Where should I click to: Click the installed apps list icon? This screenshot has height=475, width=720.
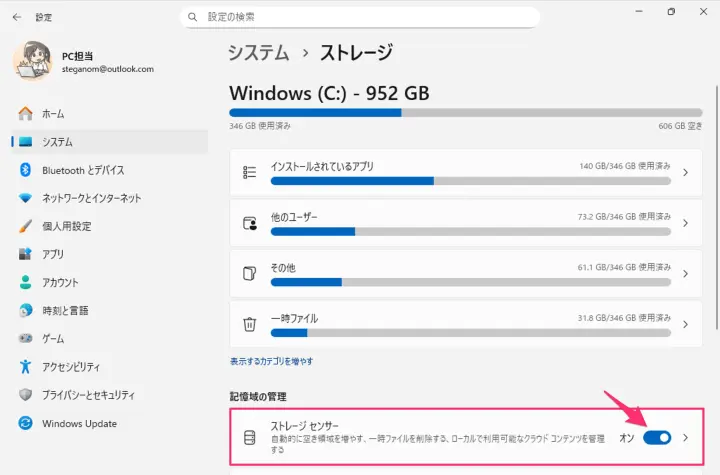pyautogui.click(x=250, y=173)
